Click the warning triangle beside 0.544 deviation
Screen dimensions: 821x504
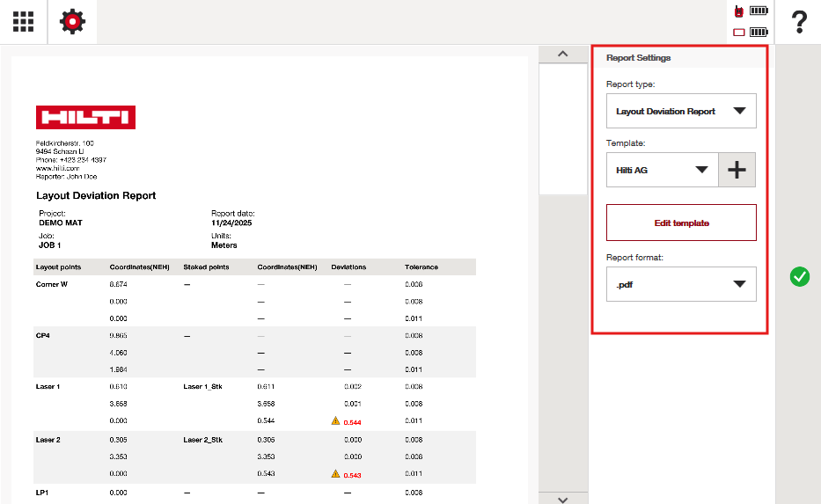335,421
